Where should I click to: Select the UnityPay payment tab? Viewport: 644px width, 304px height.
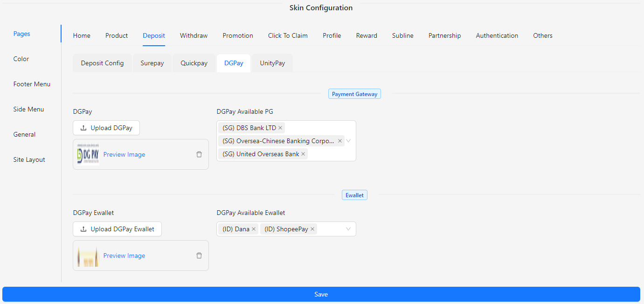point(272,62)
